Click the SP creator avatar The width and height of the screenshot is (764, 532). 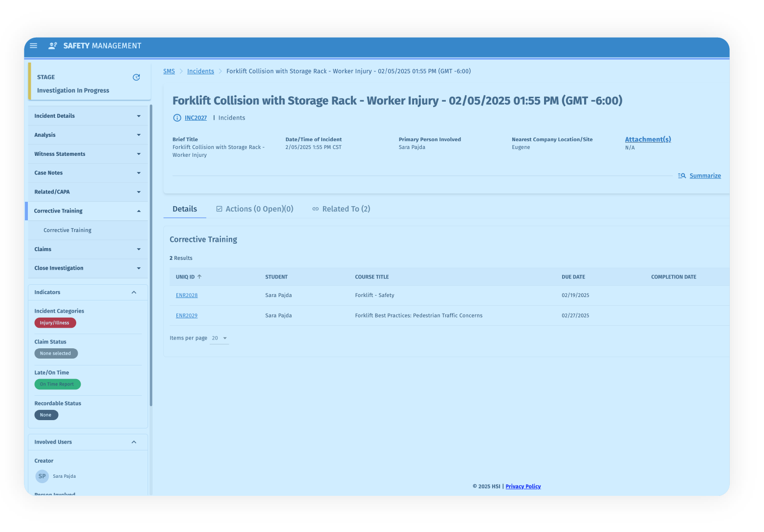[x=42, y=476]
